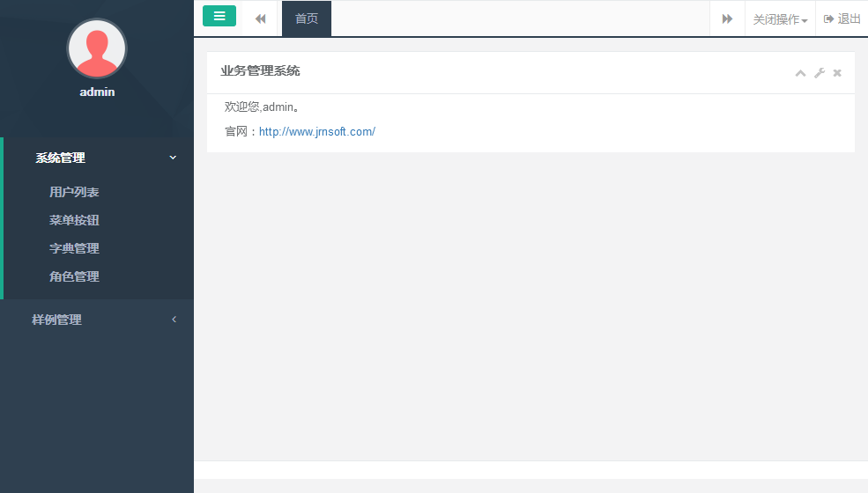Open panel settings wrench icon
The width and height of the screenshot is (868, 493).
[x=820, y=73]
